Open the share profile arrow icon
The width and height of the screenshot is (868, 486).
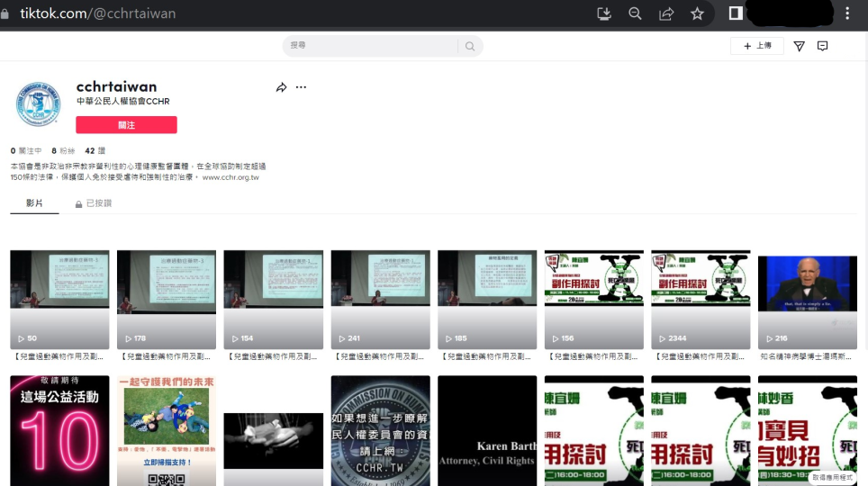[281, 87]
